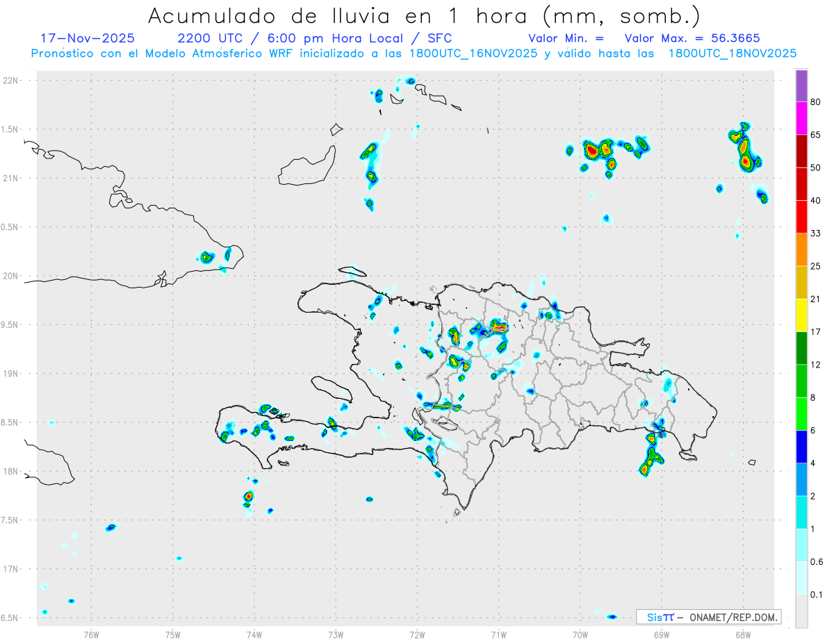Click the light blue 2–4 mm colorbar segment
834x644 pixels.
point(801,479)
